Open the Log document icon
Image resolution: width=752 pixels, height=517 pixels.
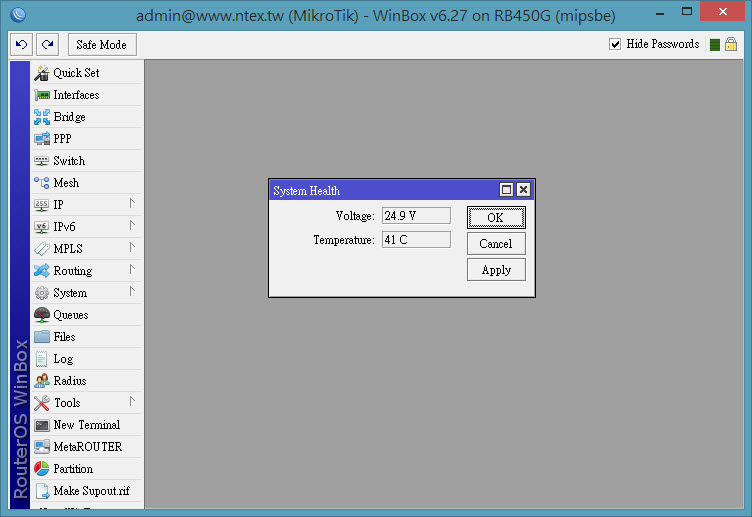click(42, 359)
